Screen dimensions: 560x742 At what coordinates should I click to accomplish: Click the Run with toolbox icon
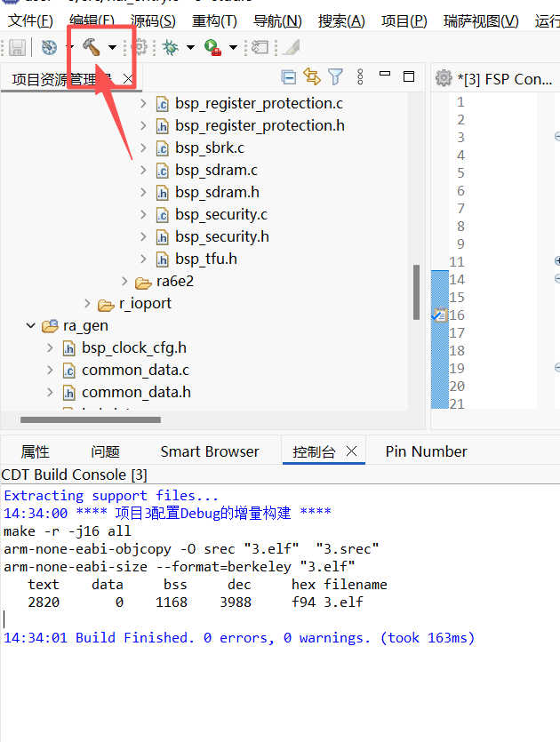(x=212, y=47)
